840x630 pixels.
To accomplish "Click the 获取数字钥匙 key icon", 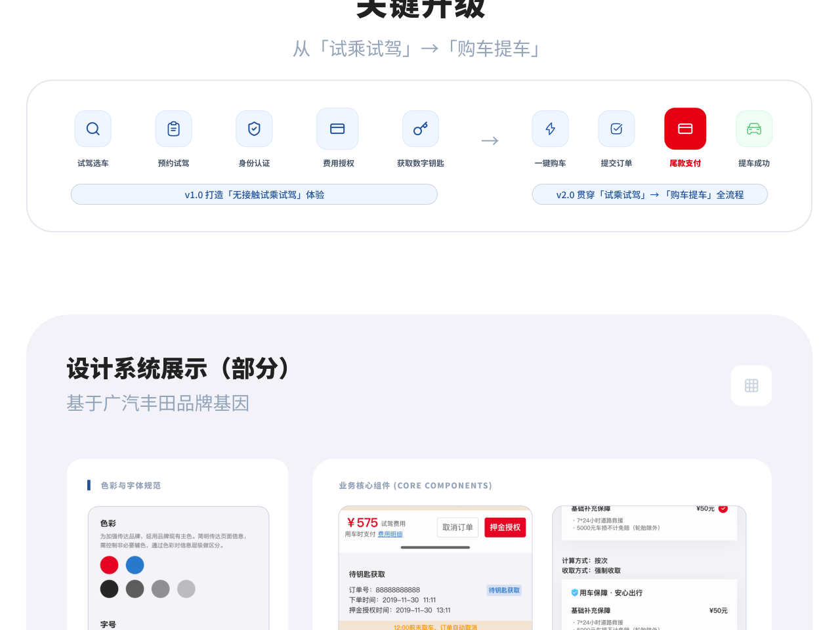I will click(x=421, y=129).
